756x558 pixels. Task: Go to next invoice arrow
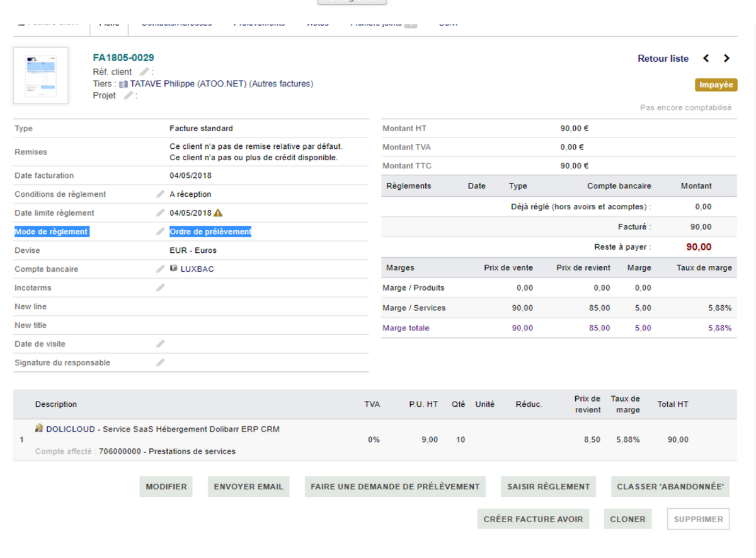tap(726, 58)
